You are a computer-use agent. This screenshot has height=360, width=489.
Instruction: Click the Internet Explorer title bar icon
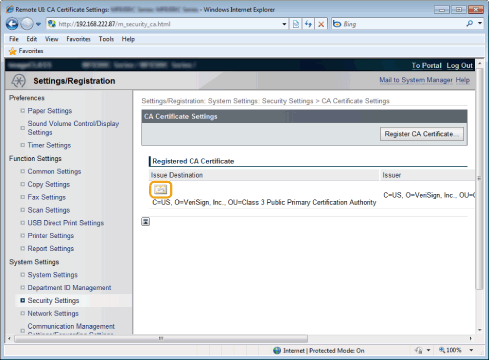tap(10, 9)
